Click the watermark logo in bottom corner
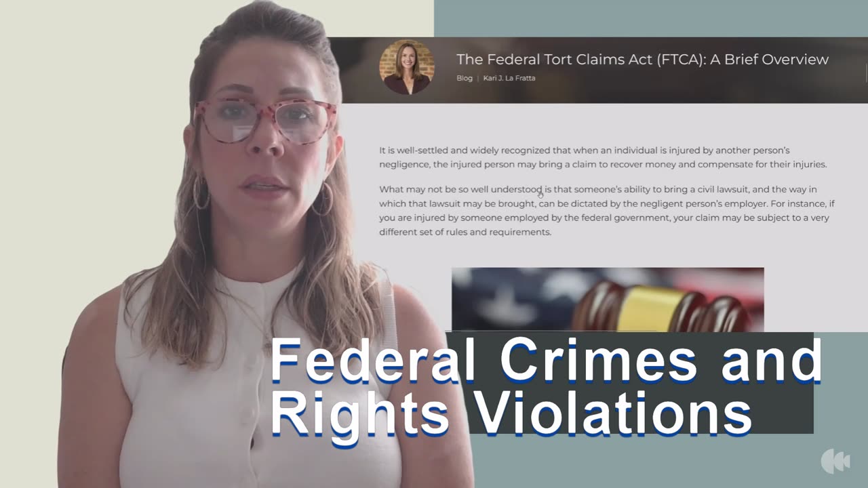This screenshot has height=488, width=868. pyautogui.click(x=835, y=462)
